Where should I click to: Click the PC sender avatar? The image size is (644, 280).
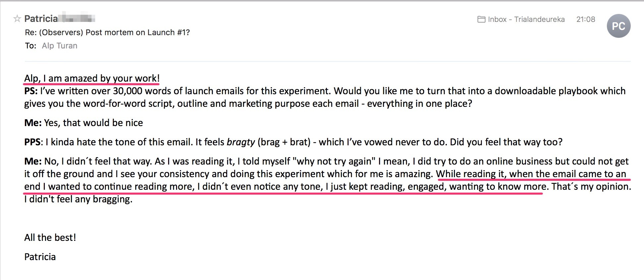(618, 26)
